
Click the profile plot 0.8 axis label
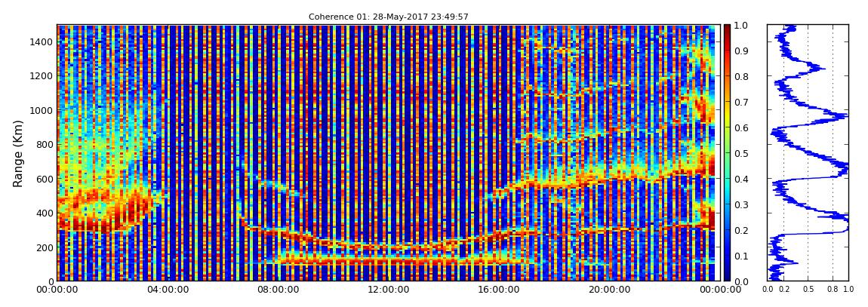pyautogui.click(x=833, y=289)
